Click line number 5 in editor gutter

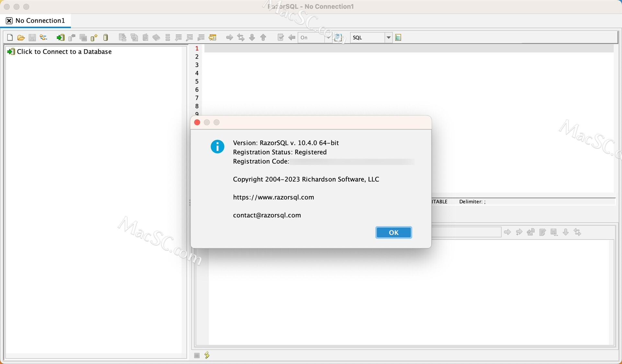197,82
